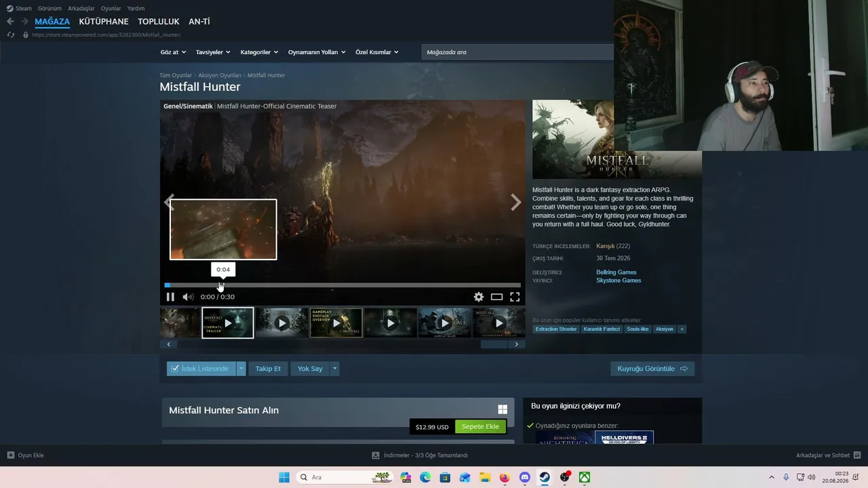Open the Yardım menu
Screen dimensions: 868x488
tap(136, 8)
